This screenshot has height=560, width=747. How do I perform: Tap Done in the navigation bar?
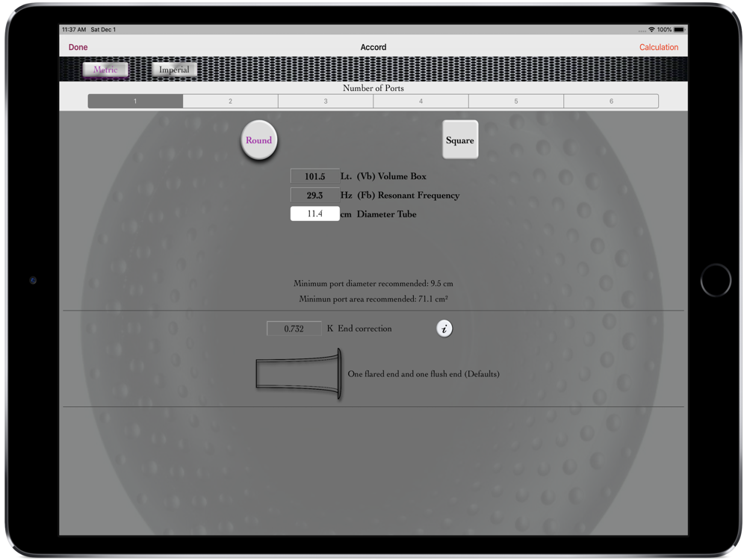pos(78,47)
